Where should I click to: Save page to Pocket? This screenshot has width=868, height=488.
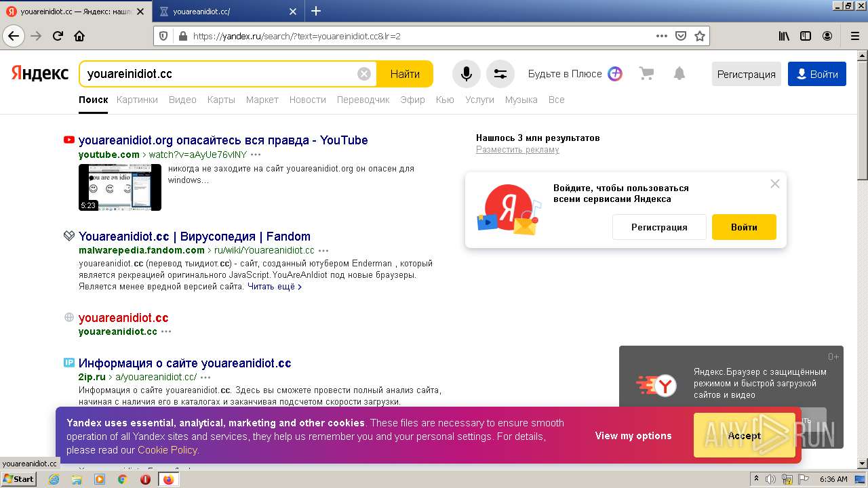[x=681, y=36]
